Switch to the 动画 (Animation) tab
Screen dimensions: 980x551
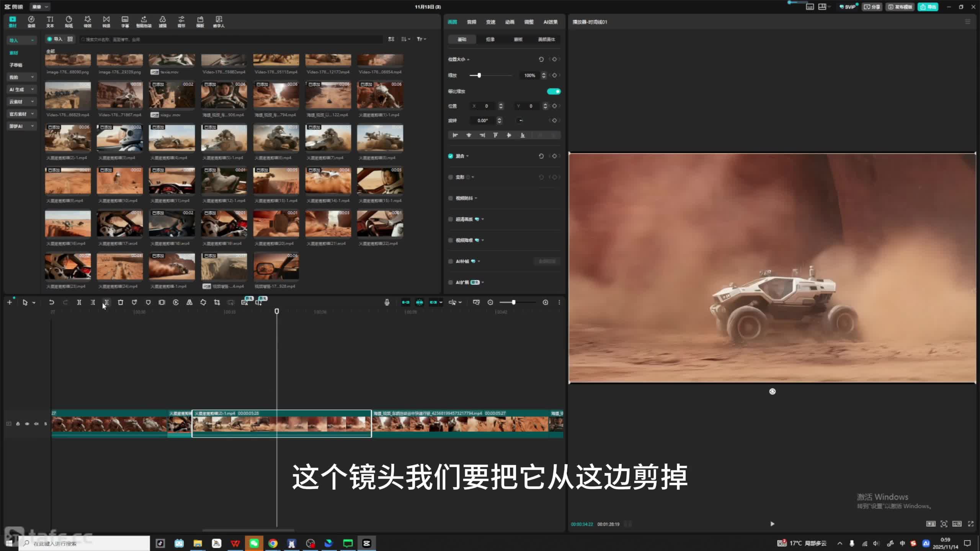[510, 22]
